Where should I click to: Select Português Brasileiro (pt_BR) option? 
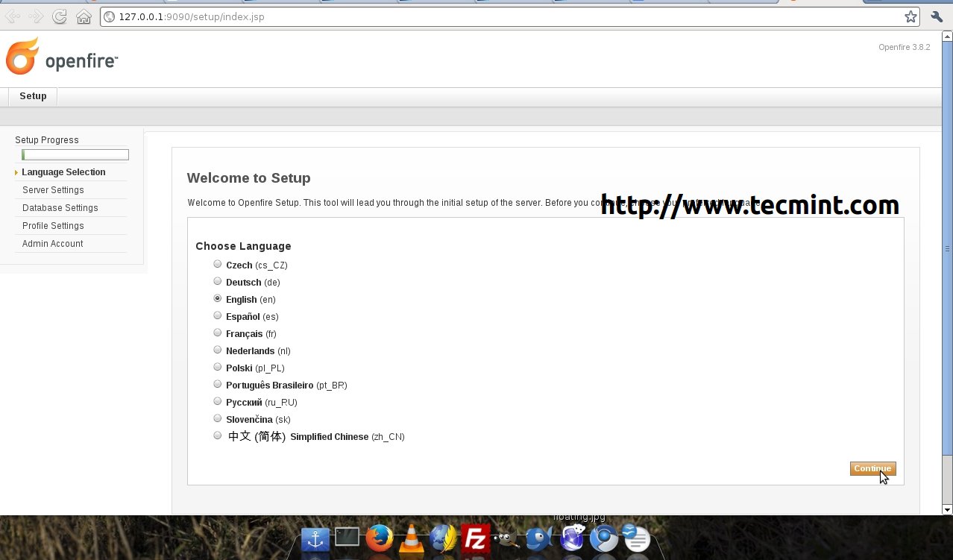(x=218, y=384)
